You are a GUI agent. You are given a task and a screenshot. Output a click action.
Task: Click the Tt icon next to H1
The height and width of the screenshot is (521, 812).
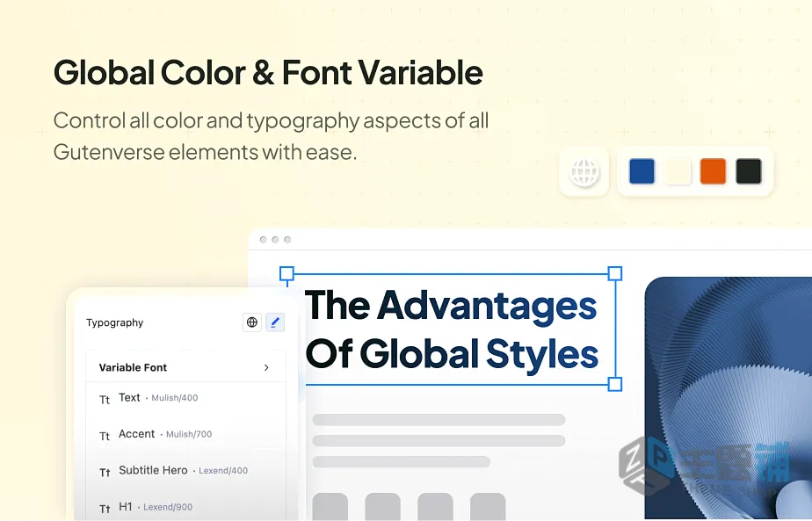105,509
